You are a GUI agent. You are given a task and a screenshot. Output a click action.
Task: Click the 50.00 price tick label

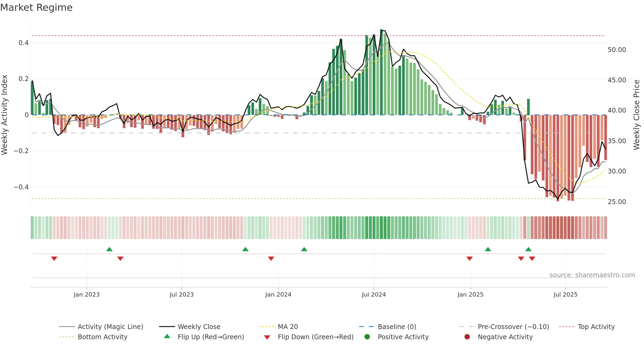[x=617, y=50]
